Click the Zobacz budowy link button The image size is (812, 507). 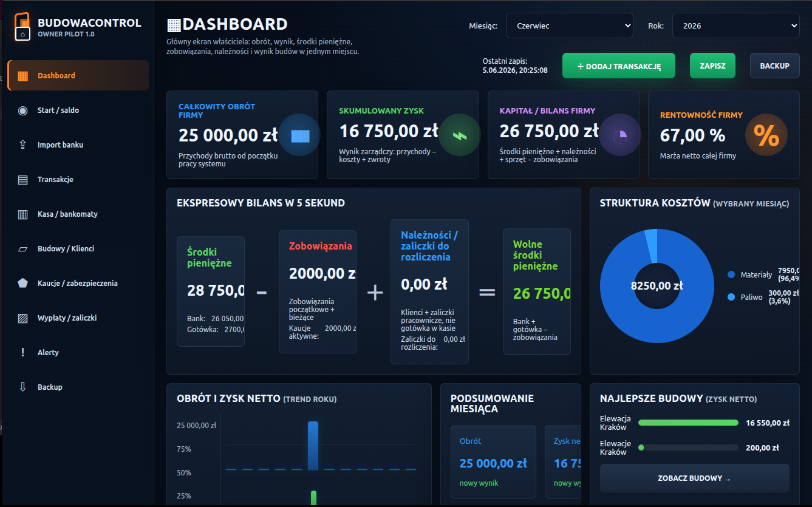694,478
